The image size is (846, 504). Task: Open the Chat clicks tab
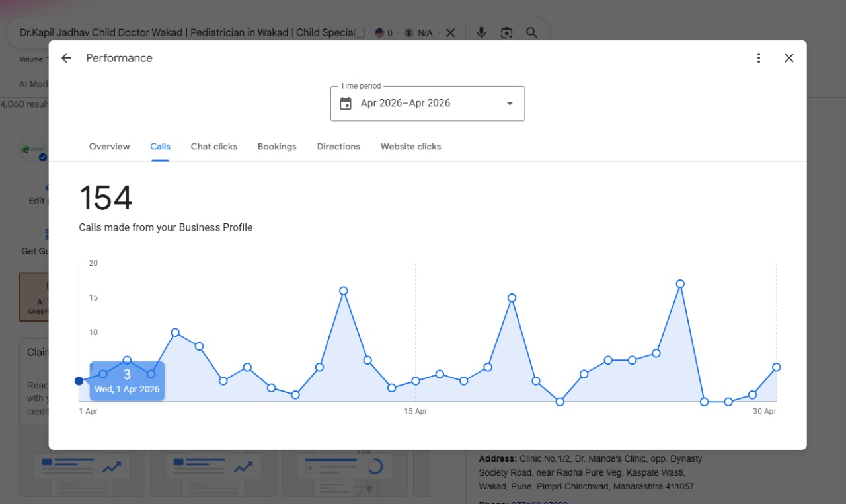point(214,147)
